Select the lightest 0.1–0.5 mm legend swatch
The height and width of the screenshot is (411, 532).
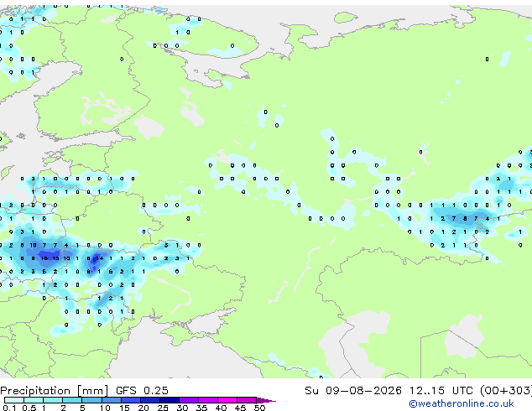pos(14,400)
